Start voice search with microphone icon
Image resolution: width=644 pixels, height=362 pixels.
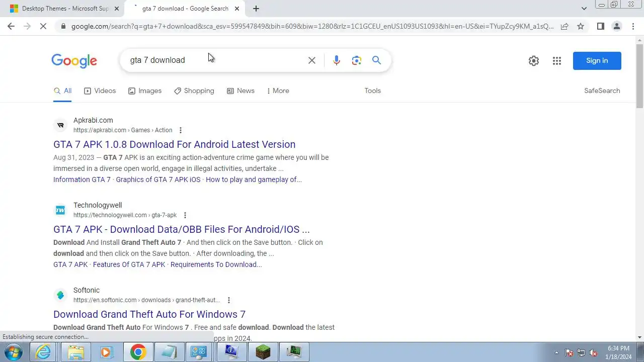(x=337, y=60)
